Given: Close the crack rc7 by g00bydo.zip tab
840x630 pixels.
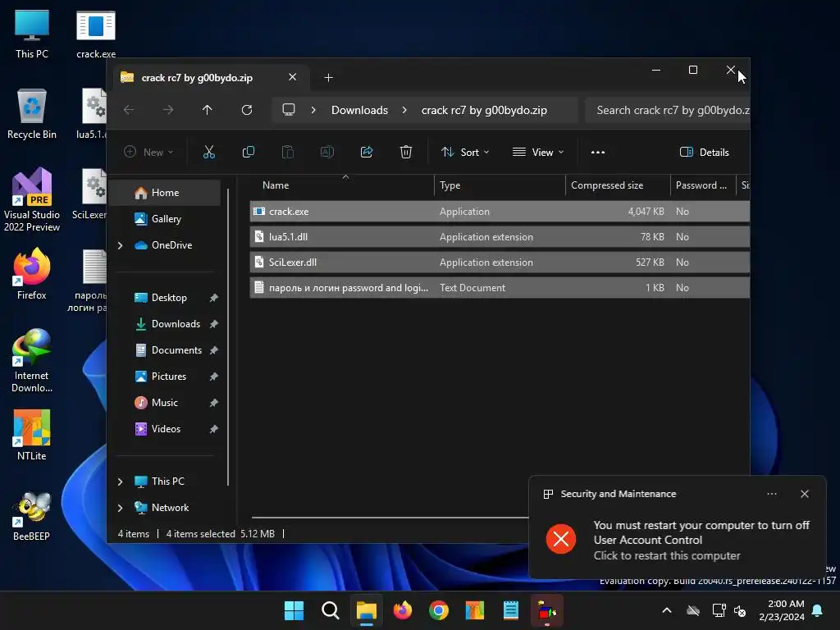Looking at the screenshot, I should 293,77.
